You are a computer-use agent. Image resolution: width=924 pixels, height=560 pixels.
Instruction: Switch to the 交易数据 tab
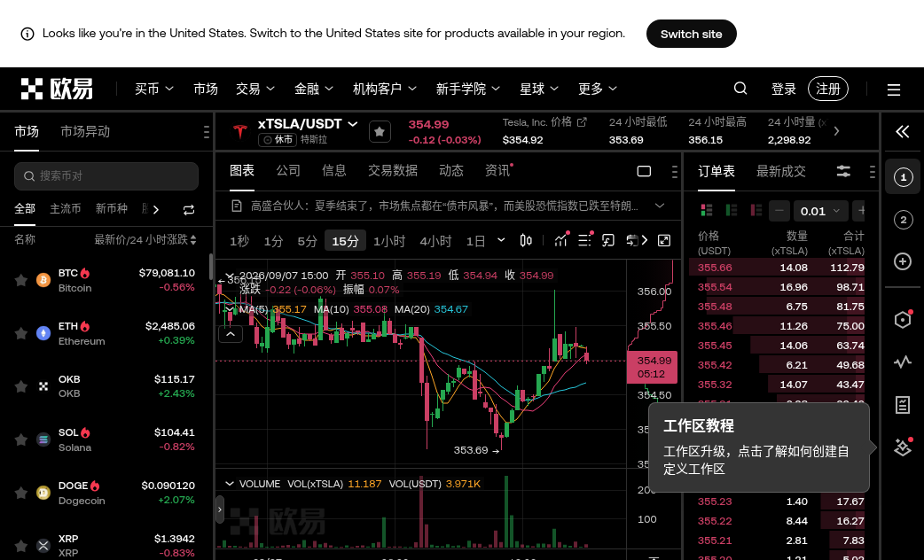pos(393,171)
